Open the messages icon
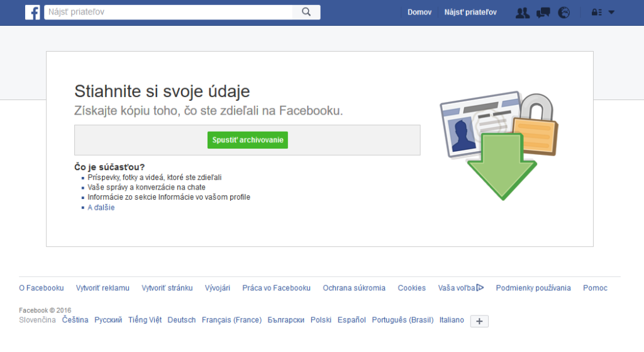This screenshot has height=352, width=644. tap(543, 13)
